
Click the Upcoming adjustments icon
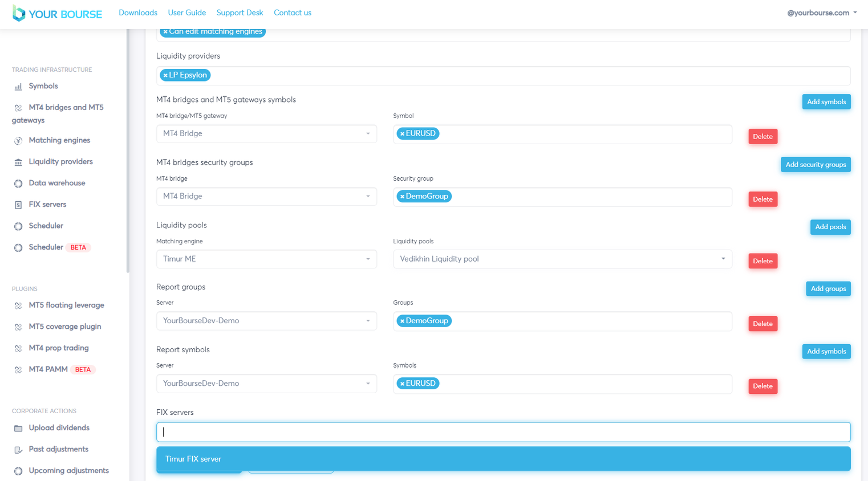(18, 471)
